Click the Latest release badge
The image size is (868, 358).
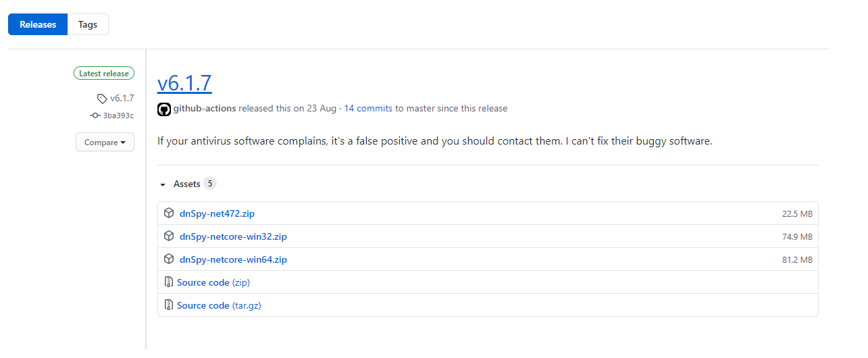[x=104, y=74]
